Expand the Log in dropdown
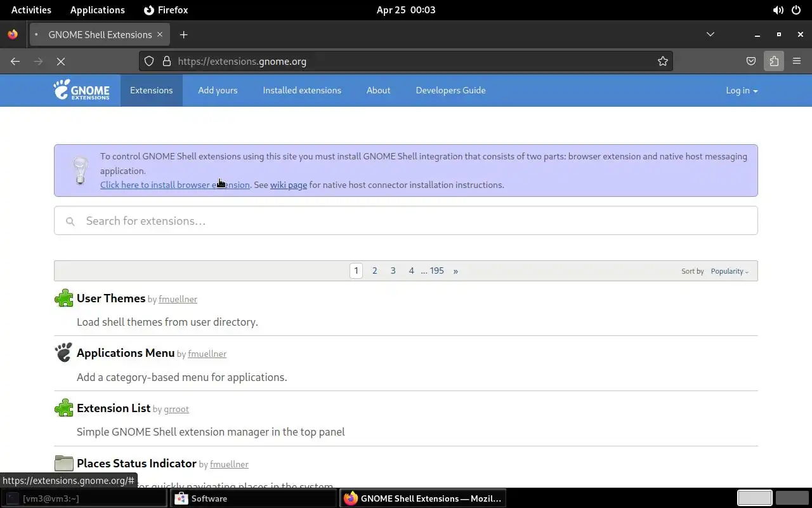The width and height of the screenshot is (812, 508). coord(742,90)
